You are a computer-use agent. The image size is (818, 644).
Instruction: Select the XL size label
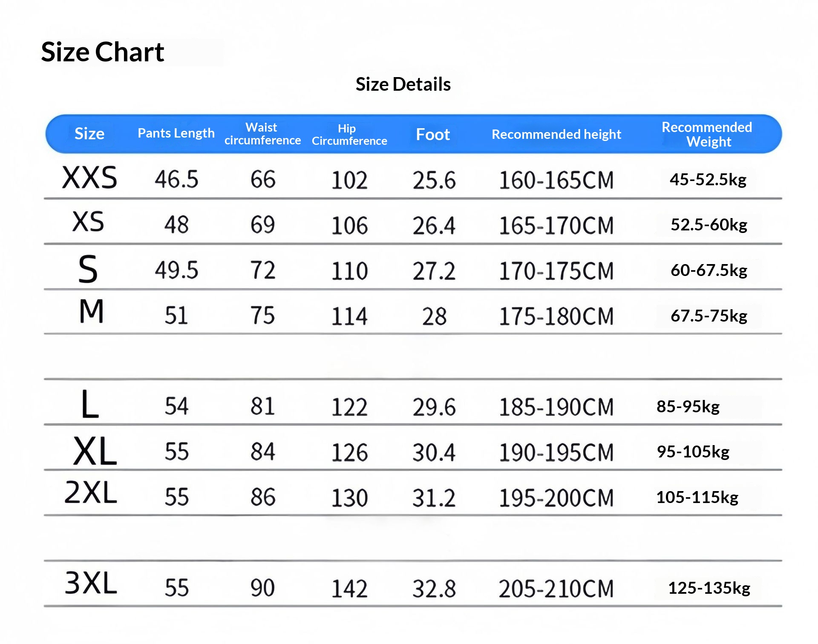[95, 451]
